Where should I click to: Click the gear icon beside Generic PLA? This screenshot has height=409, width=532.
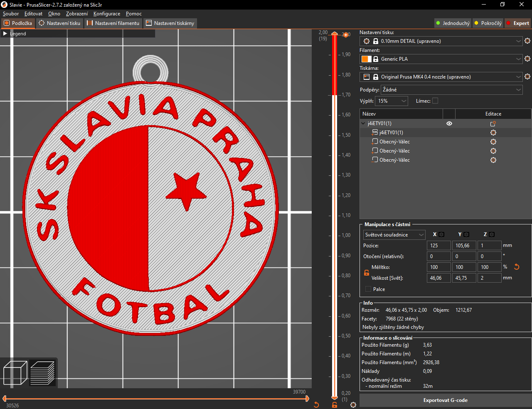[x=527, y=59]
